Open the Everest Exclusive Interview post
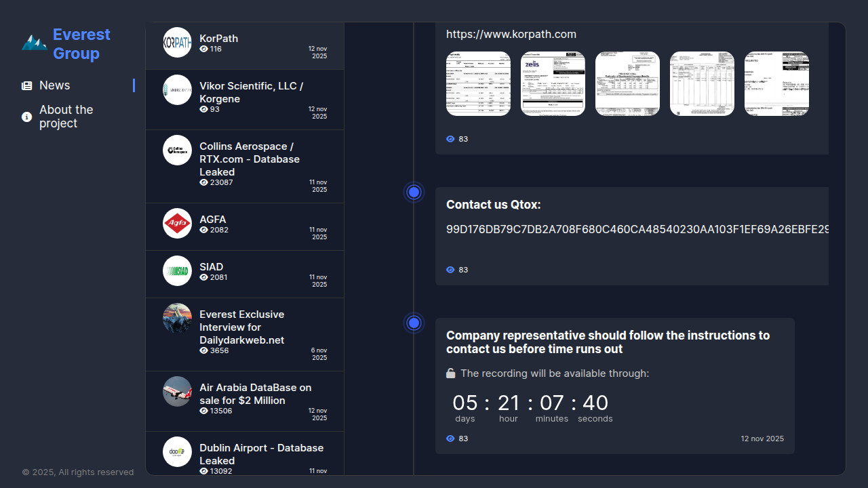 [x=241, y=327]
